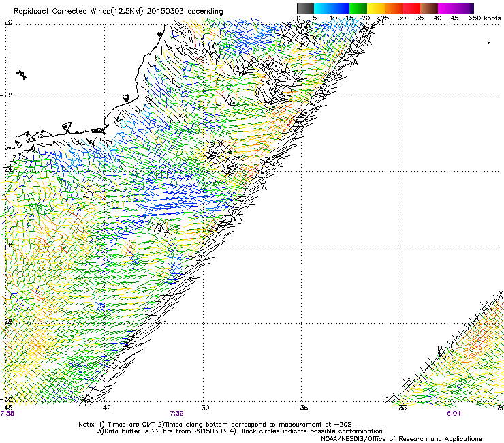Click the orange 25-30 knots legend swatch

click(x=394, y=8)
